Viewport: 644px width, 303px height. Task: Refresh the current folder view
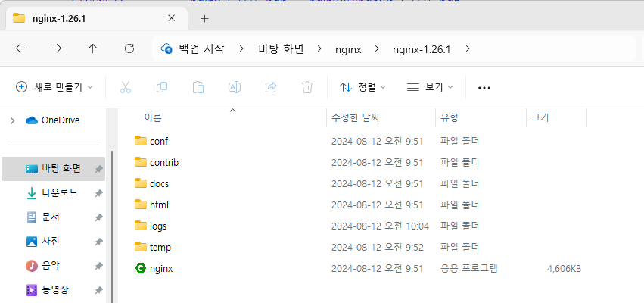(x=129, y=49)
